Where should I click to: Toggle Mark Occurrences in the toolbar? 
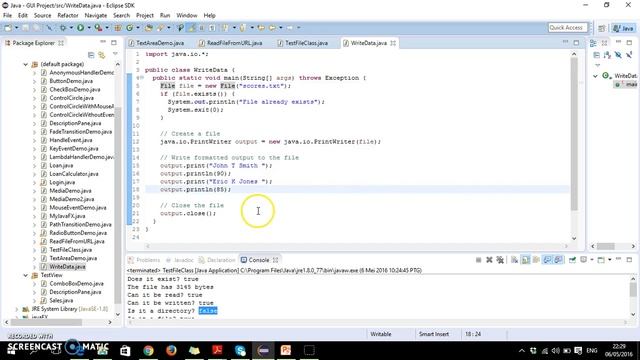[191, 28]
